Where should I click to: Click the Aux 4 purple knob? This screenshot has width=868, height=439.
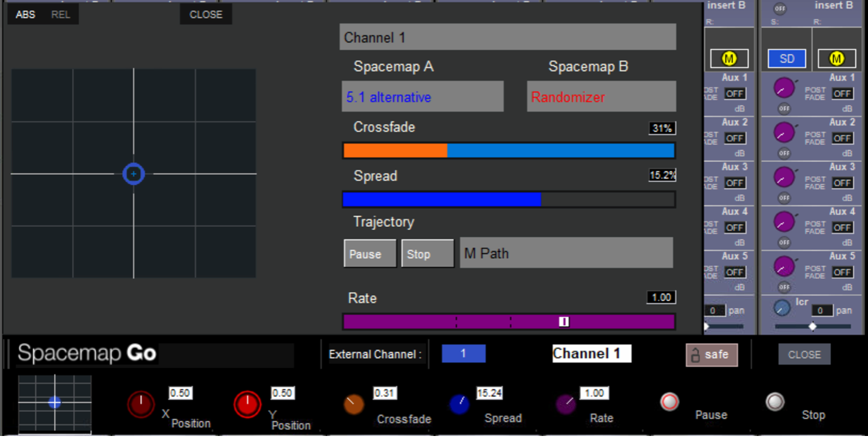click(x=784, y=222)
